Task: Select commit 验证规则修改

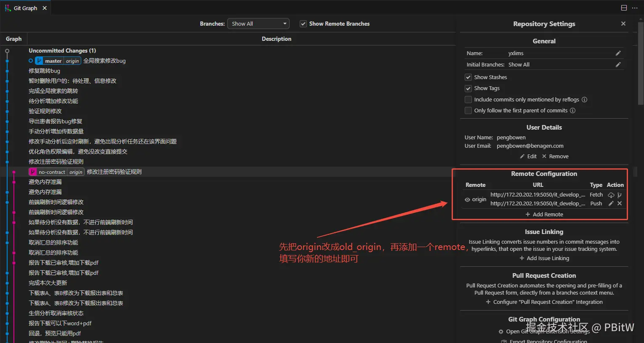Action: pos(45,111)
